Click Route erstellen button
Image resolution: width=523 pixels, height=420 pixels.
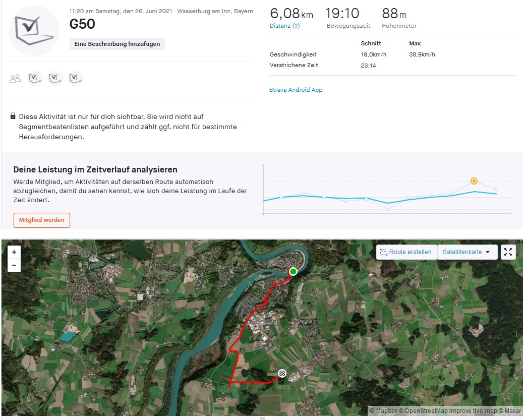pos(406,252)
